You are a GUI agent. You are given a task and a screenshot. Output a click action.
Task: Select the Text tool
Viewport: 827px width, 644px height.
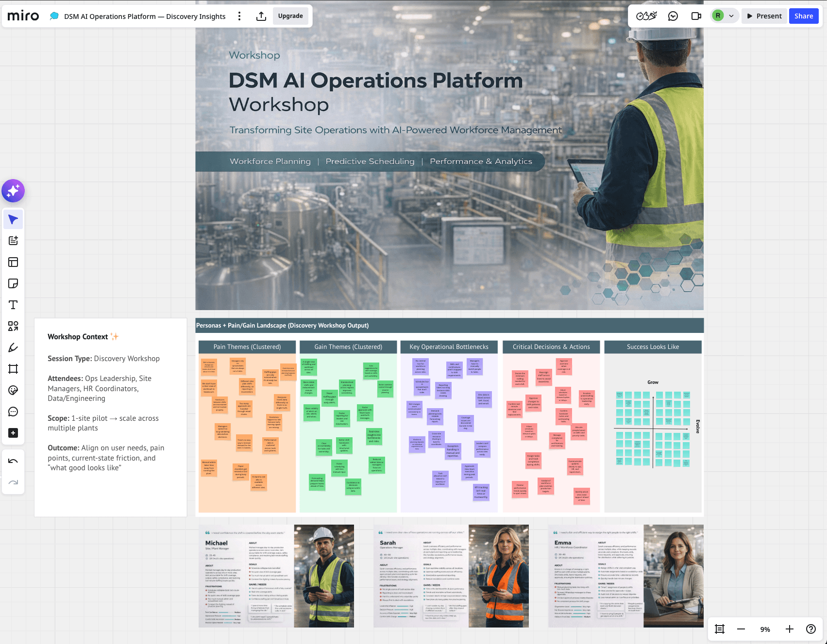13,305
